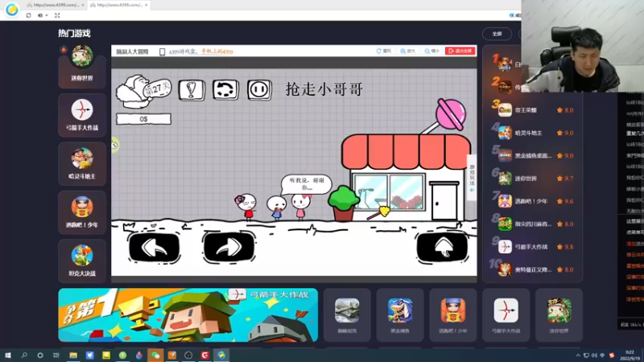The width and height of the screenshot is (644, 362).
Task: Open 哈灵斗地主 in the left sidebar
Action: [x=82, y=164]
